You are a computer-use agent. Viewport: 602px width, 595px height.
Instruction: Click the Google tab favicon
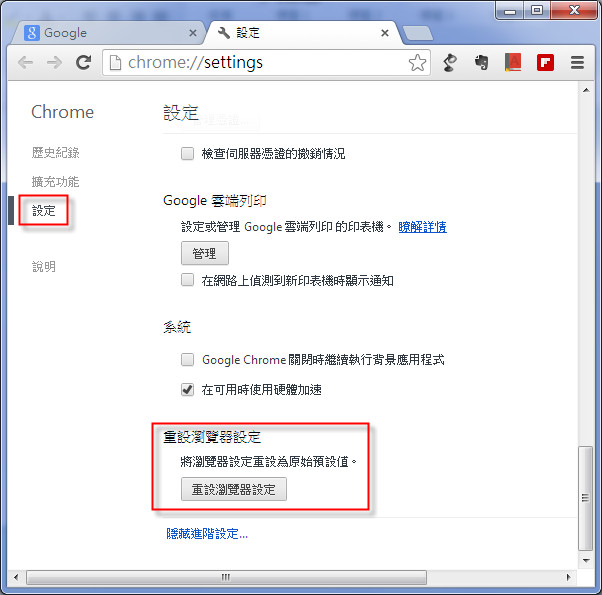32,33
